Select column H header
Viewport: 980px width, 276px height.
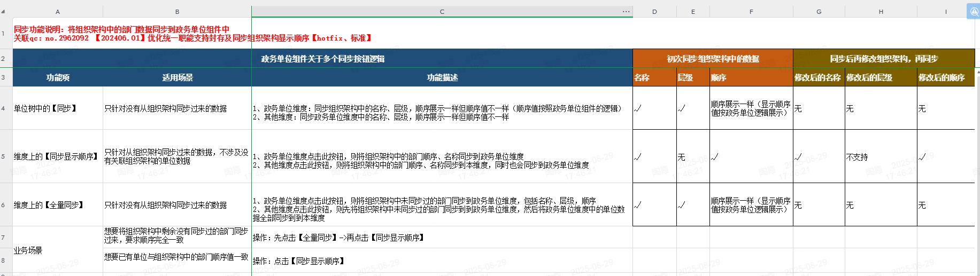click(x=881, y=12)
